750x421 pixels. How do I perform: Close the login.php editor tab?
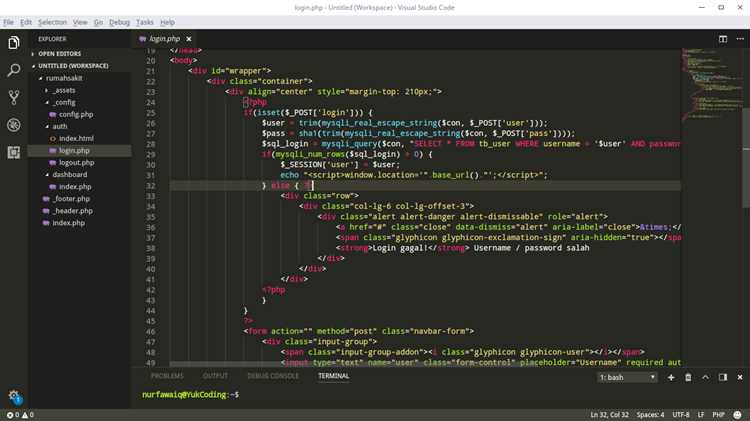pyautogui.click(x=189, y=39)
